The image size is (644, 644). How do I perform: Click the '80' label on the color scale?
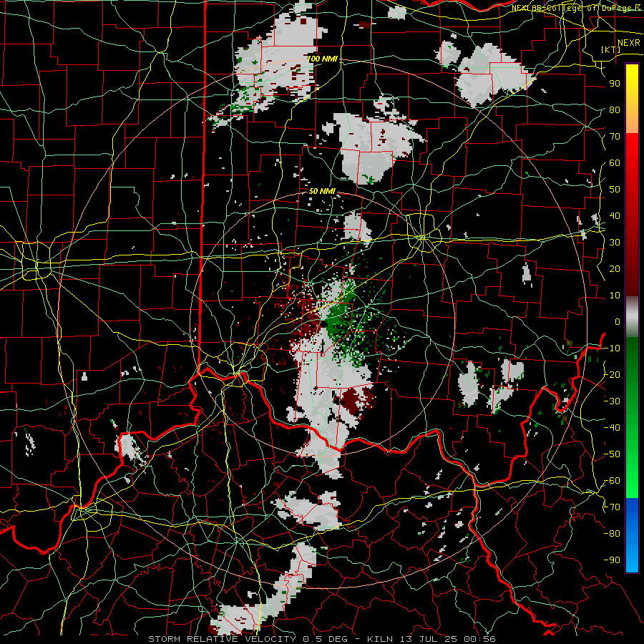point(615,110)
